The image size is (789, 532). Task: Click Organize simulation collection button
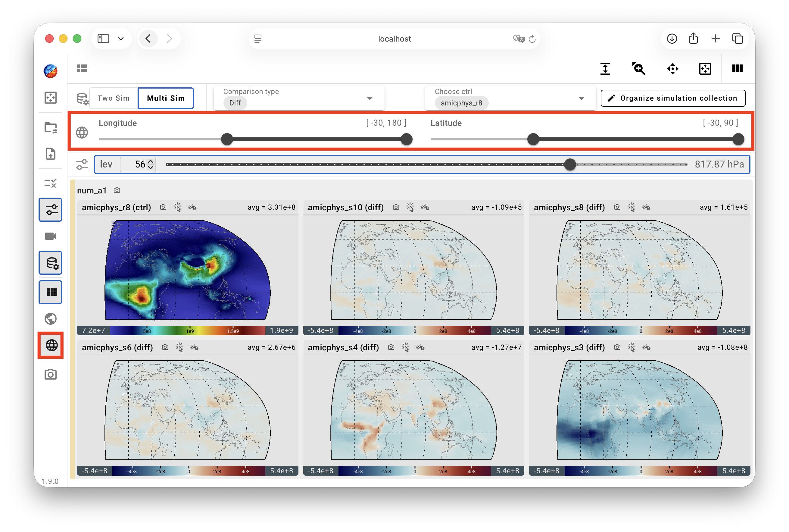673,98
